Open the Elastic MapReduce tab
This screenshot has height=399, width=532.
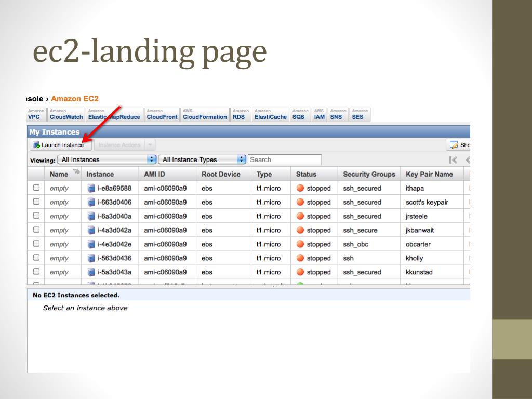tap(114, 114)
